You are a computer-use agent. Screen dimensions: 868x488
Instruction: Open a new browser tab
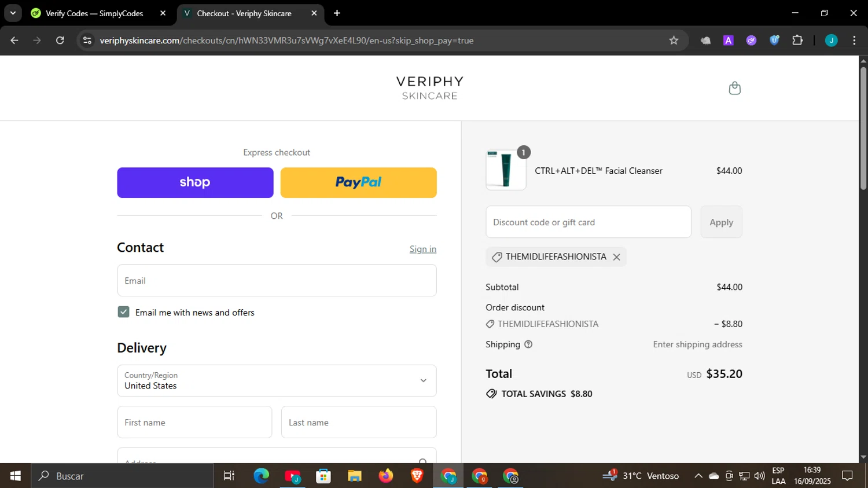[x=337, y=13]
